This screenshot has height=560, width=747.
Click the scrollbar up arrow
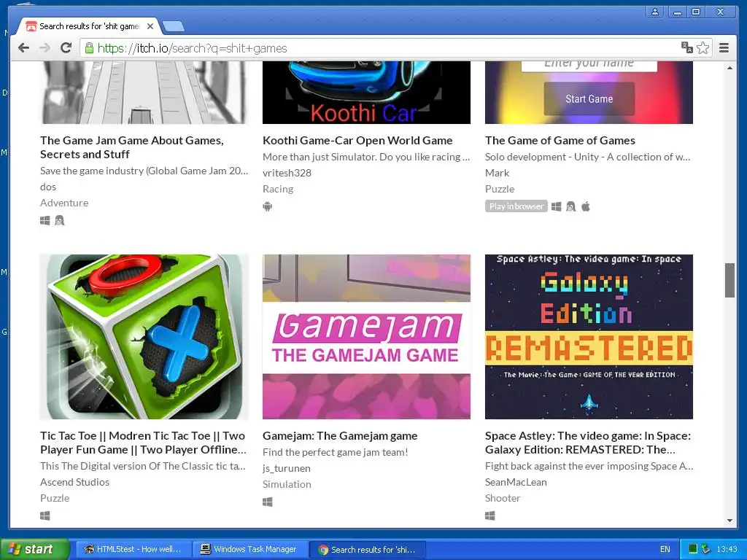729,68
